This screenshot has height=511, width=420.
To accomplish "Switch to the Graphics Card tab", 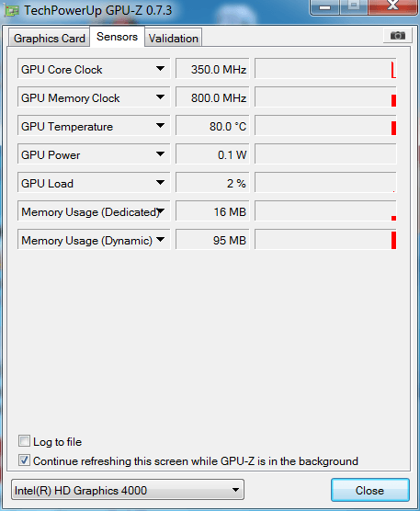I will tap(50, 38).
